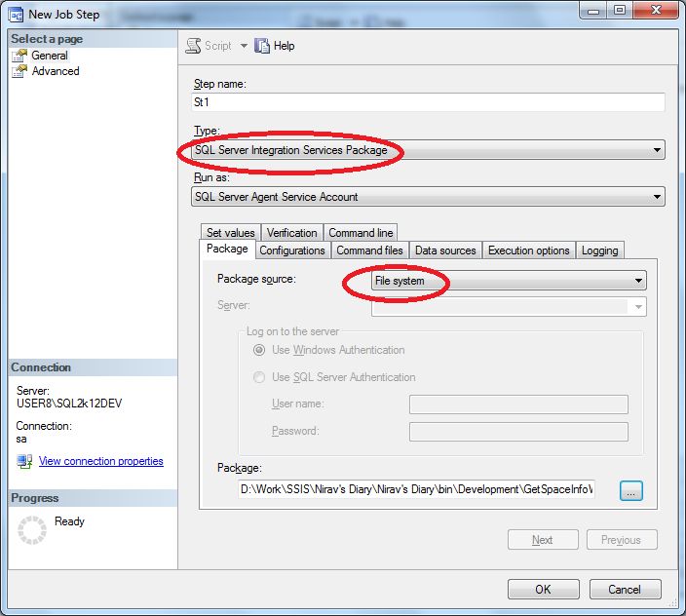Image resolution: width=686 pixels, height=616 pixels.
Task: Switch to the Configurations tab
Action: click(292, 250)
